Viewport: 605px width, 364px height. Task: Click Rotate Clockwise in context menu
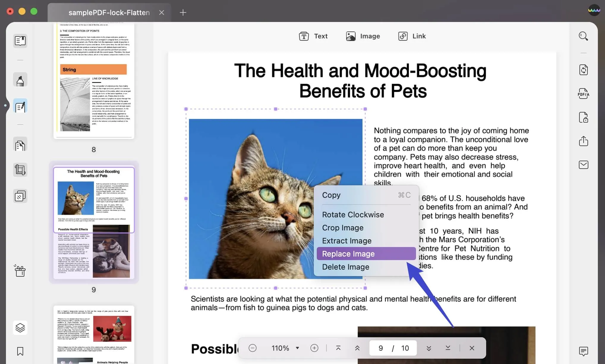pyautogui.click(x=353, y=215)
